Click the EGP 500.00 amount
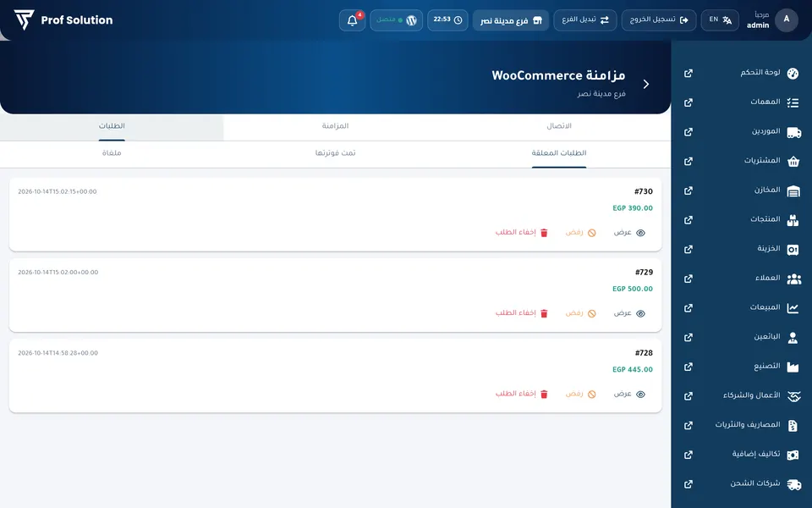Viewport: 812px width, 508px height. [633, 290]
